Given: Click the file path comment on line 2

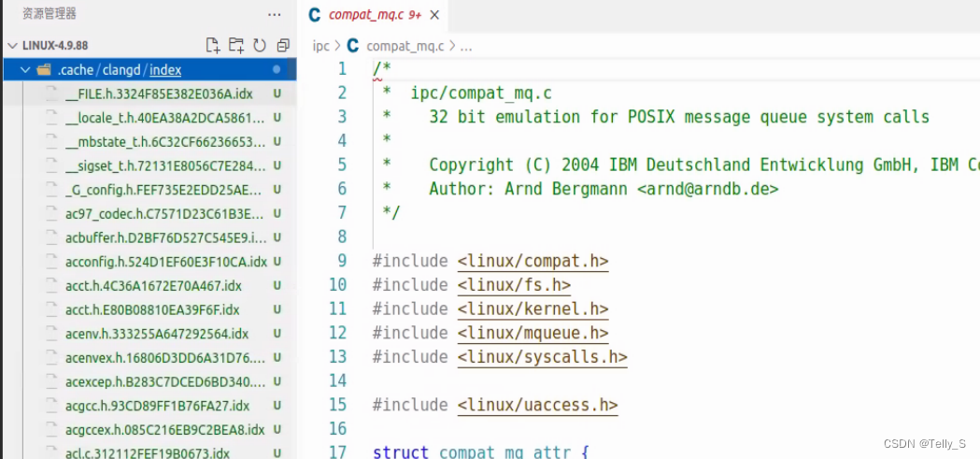Looking at the screenshot, I should (481, 93).
